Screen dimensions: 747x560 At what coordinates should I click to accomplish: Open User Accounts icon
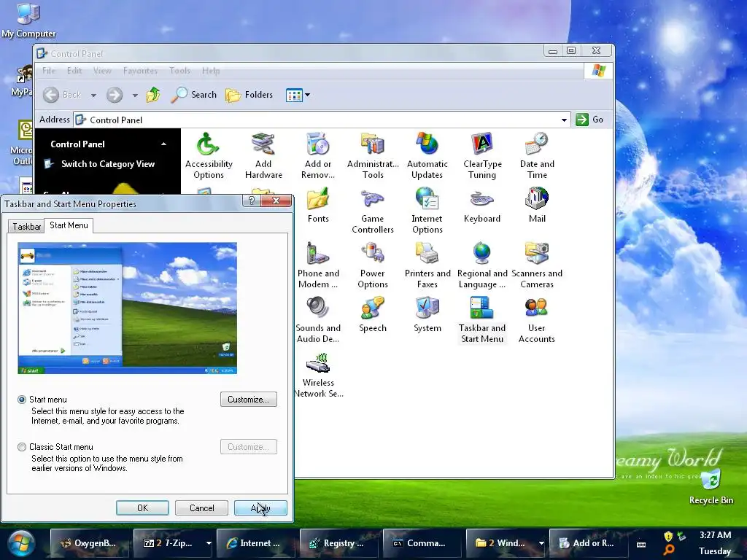[537, 320]
